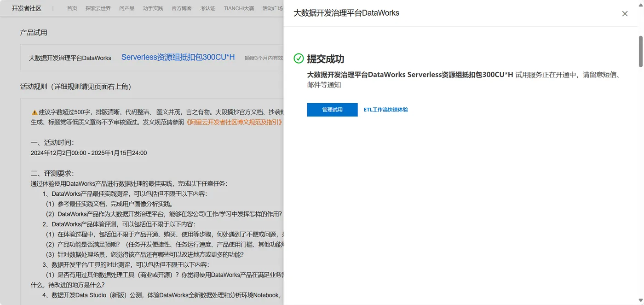Screen dimensions: 644x305
Task: Click the 二、评测要求 heading
Action: point(52,173)
